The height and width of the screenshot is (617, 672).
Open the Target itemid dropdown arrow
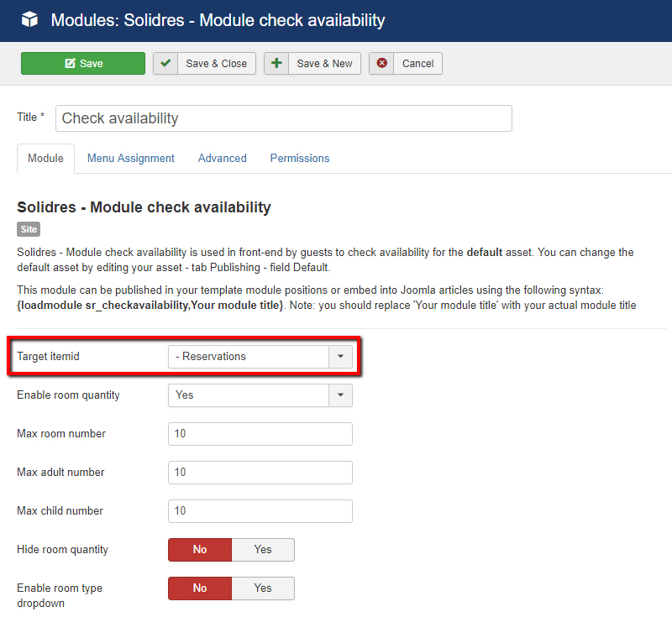coord(340,357)
